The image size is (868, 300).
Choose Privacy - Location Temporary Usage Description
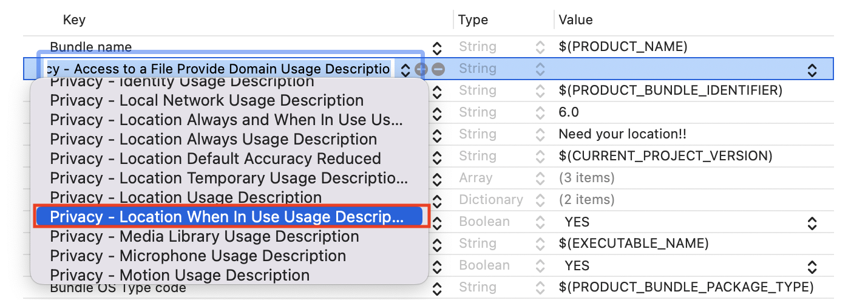pos(229,179)
